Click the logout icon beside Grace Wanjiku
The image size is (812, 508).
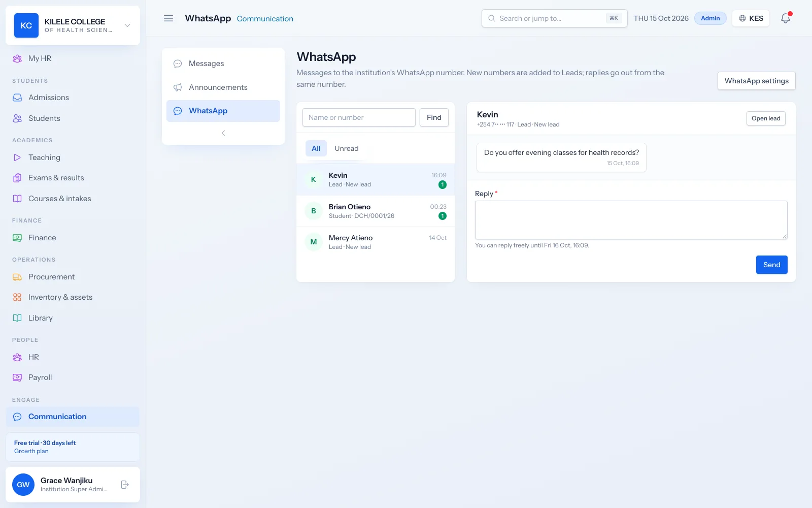125,485
